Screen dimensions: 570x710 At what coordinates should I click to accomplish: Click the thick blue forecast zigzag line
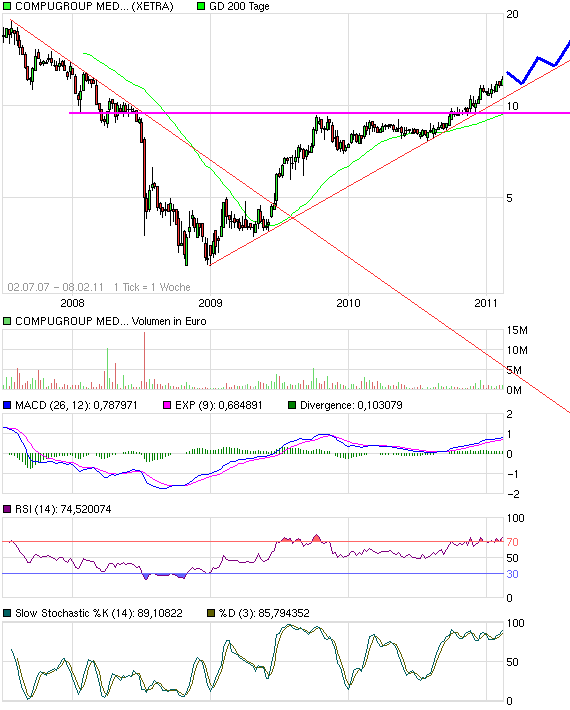(x=538, y=63)
